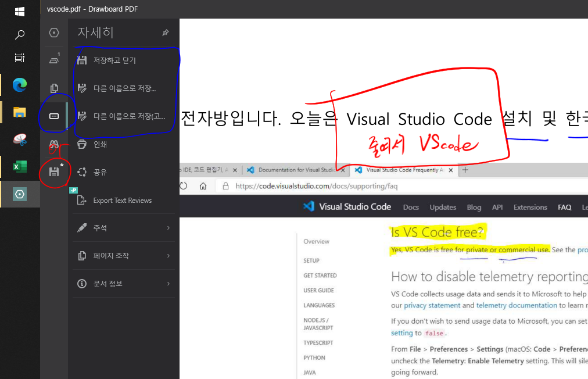Viewport: 588px width, 379px height.
Task: Open the search binoculars sidebar icon
Action: coord(54,144)
